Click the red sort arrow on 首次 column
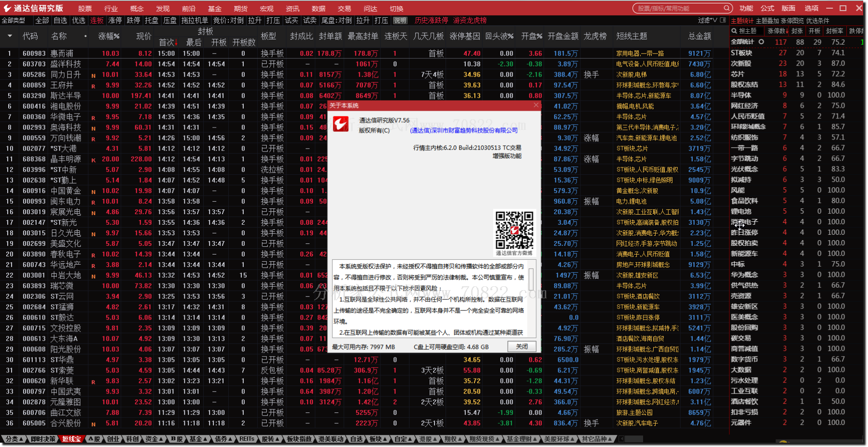 coord(176,43)
